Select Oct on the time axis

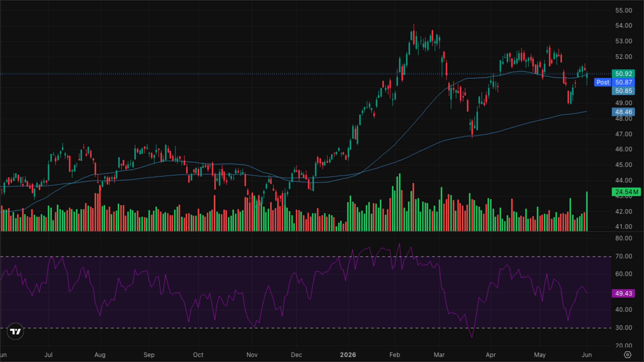pos(198,355)
